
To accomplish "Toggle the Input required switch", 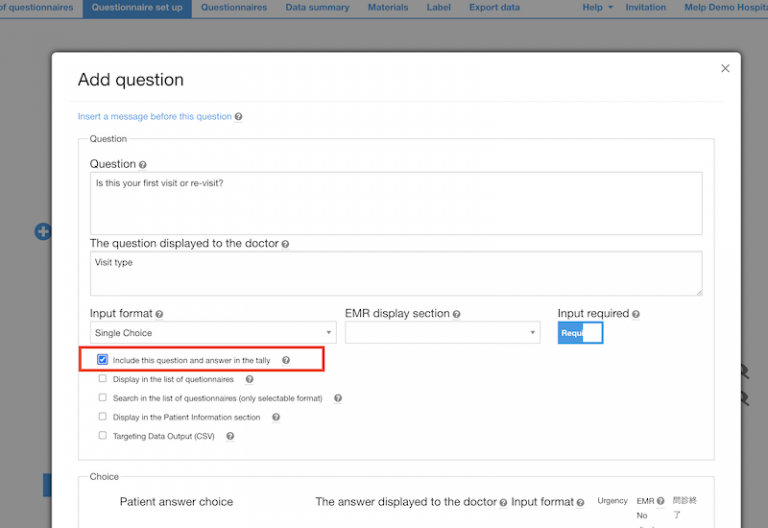I will [x=580, y=333].
